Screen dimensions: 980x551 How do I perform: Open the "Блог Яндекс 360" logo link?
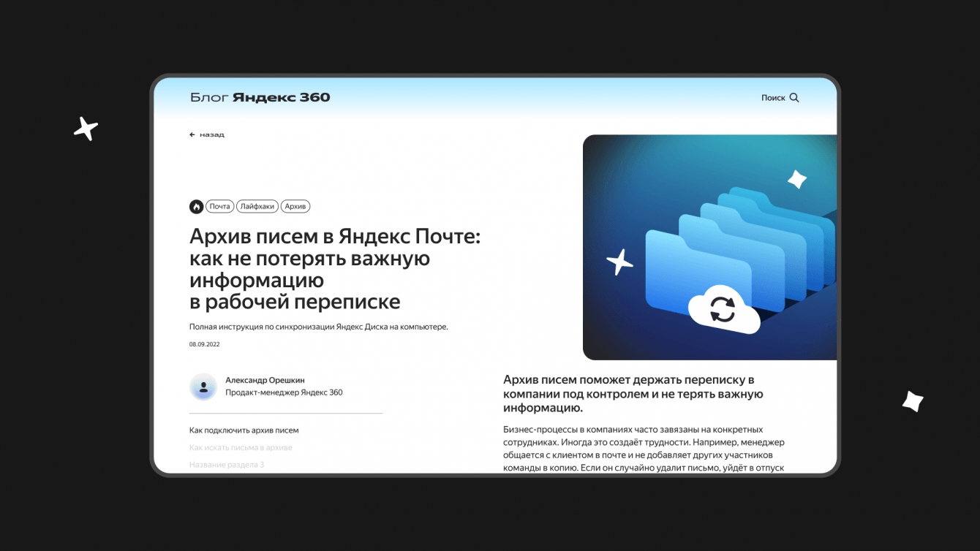click(x=260, y=97)
